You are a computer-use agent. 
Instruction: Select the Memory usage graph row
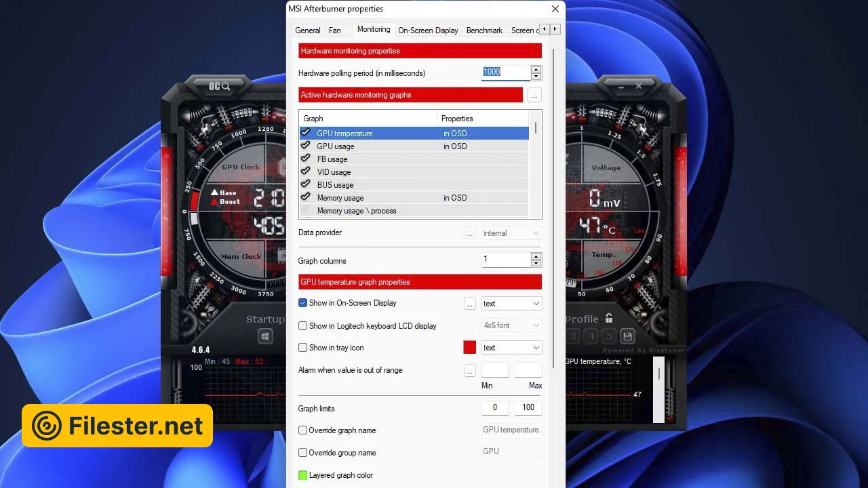tap(340, 198)
